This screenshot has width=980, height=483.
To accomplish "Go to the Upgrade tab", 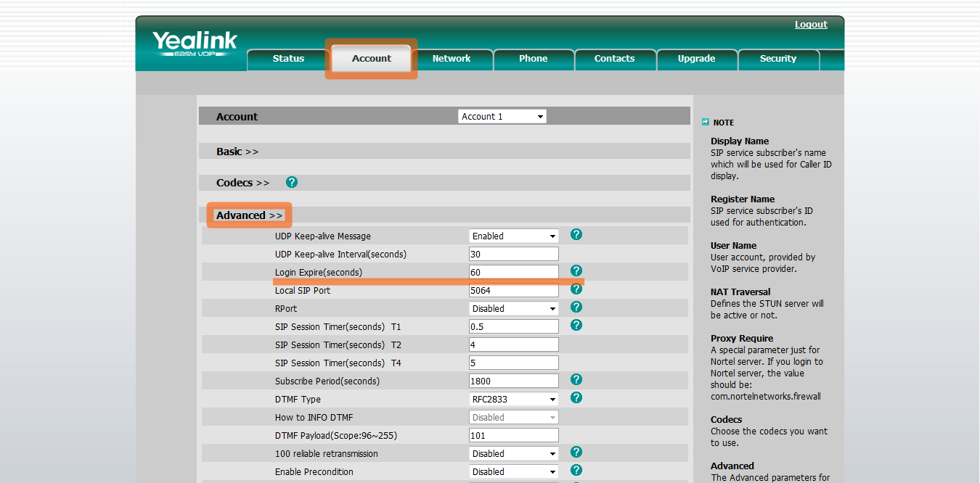I will (696, 59).
